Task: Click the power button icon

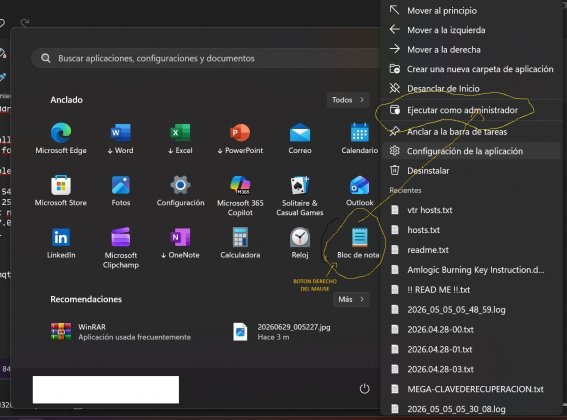Action: (364, 389)
